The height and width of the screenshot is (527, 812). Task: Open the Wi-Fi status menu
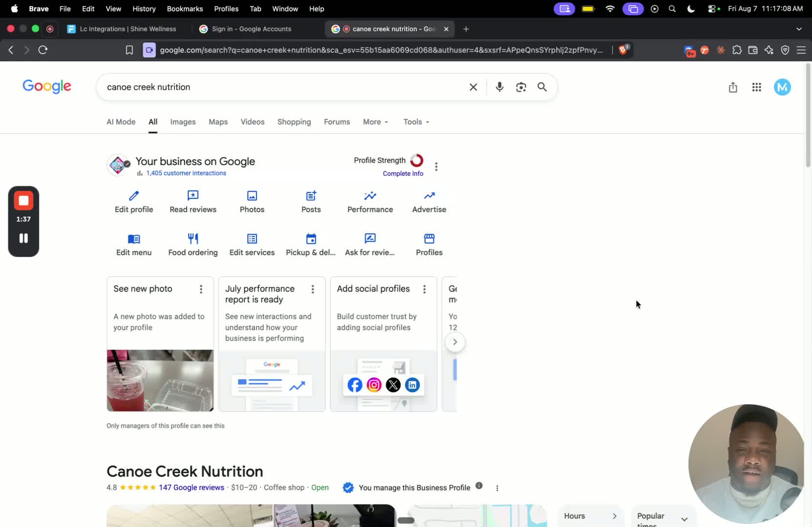tap(610, 9)
